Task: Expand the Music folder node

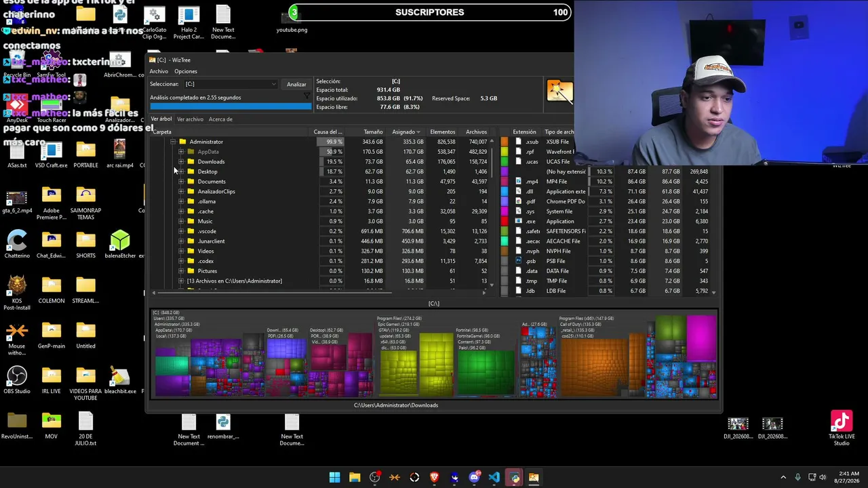Action: [181, 221]
